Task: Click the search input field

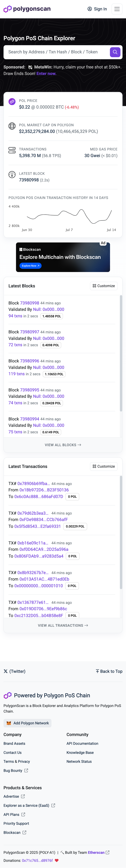Action: click(54, 52)
